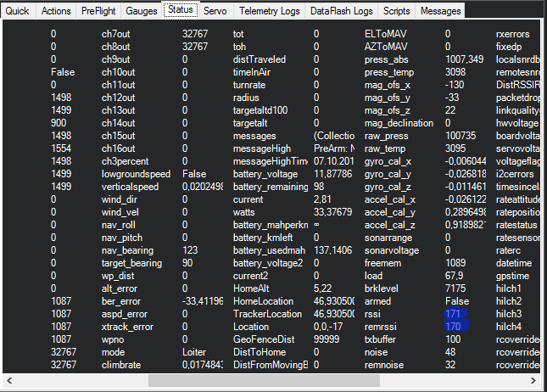Switch to Telemetry Logs tab
This screenshot has height=392, width=547.
269,11
